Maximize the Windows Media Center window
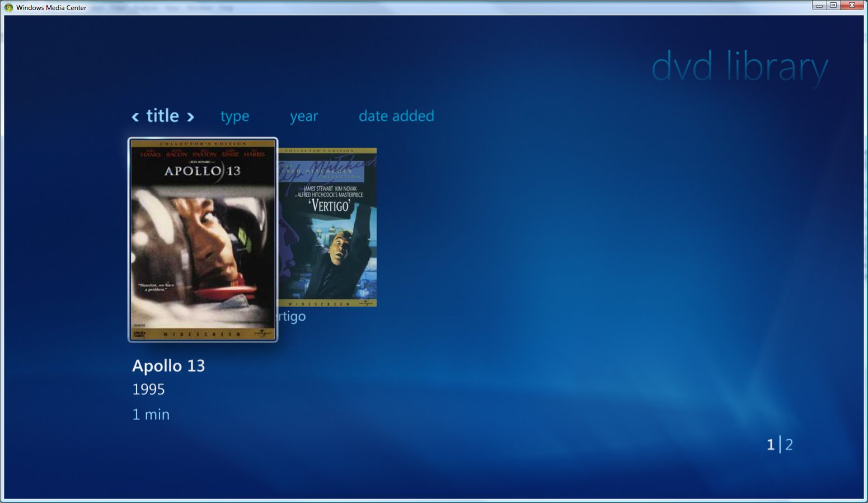868x503 pixels. point(833,6)
